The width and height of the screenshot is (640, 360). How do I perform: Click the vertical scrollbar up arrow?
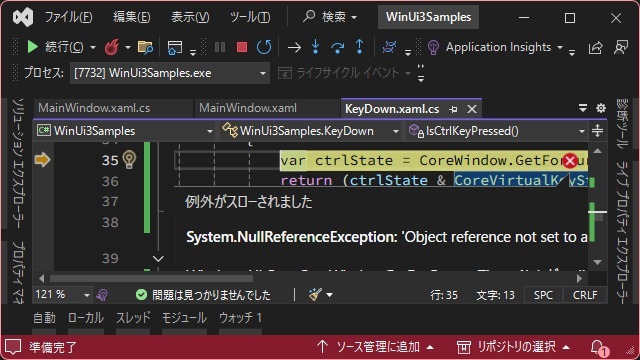click(x=598, y=151)
